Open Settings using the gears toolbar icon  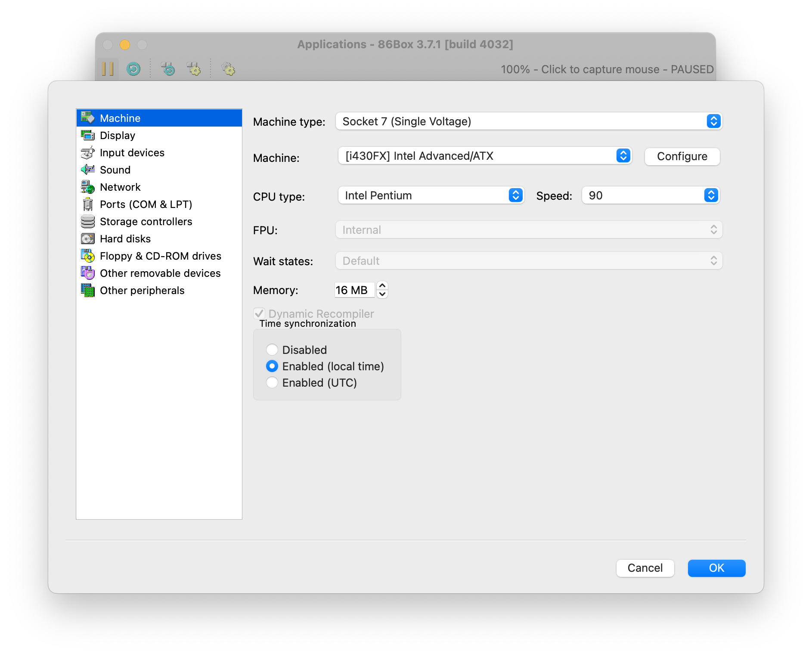[x=228, y=68]
